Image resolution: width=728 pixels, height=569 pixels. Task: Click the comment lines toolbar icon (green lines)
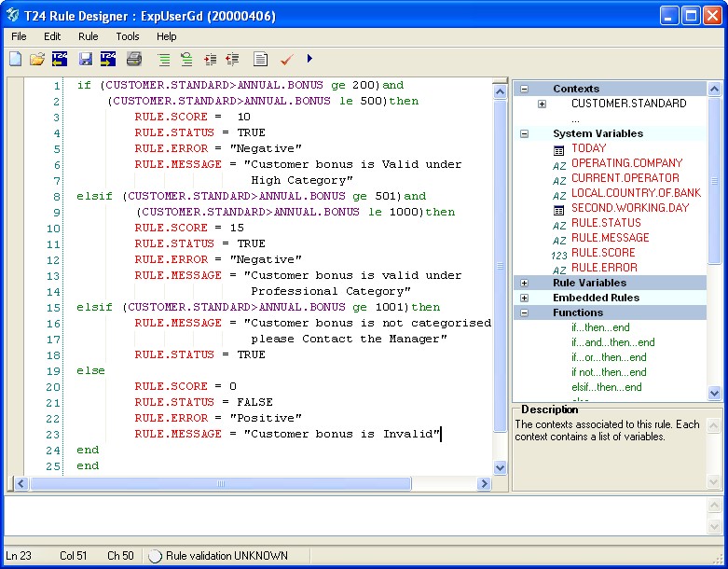point(163,59)
